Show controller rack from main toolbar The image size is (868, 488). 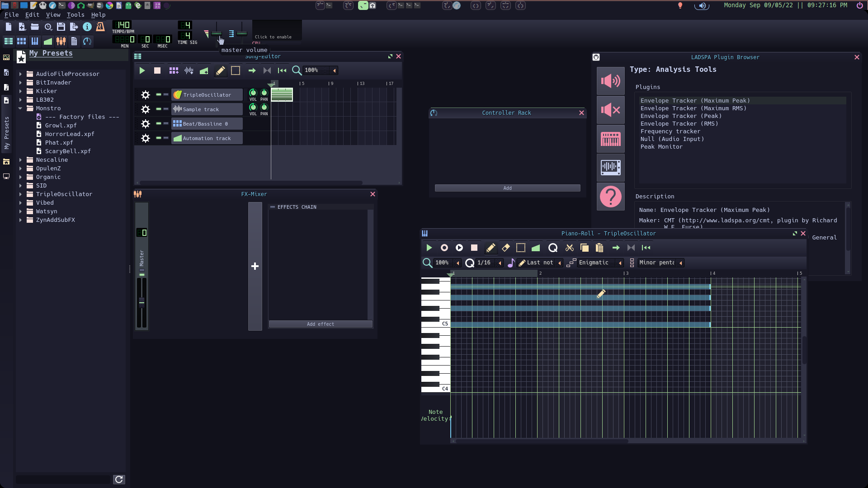(x=87, y=41)
